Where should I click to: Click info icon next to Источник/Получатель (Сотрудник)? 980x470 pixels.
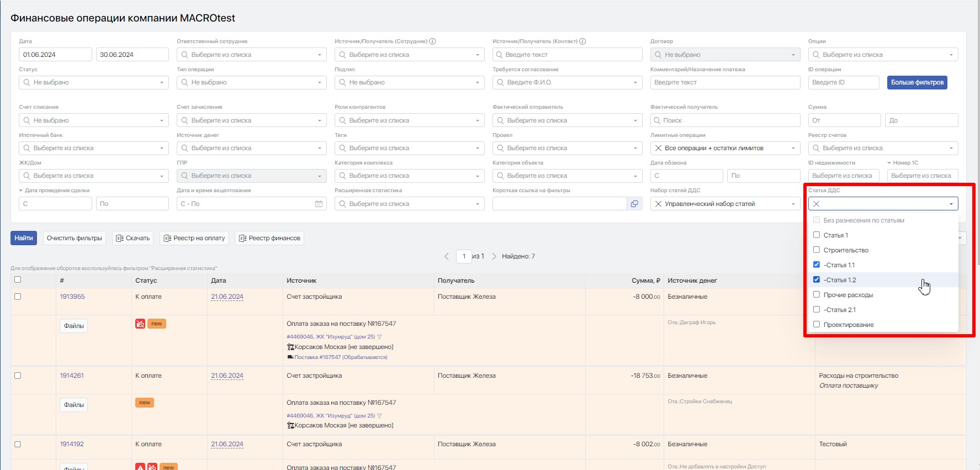(433, 41)
